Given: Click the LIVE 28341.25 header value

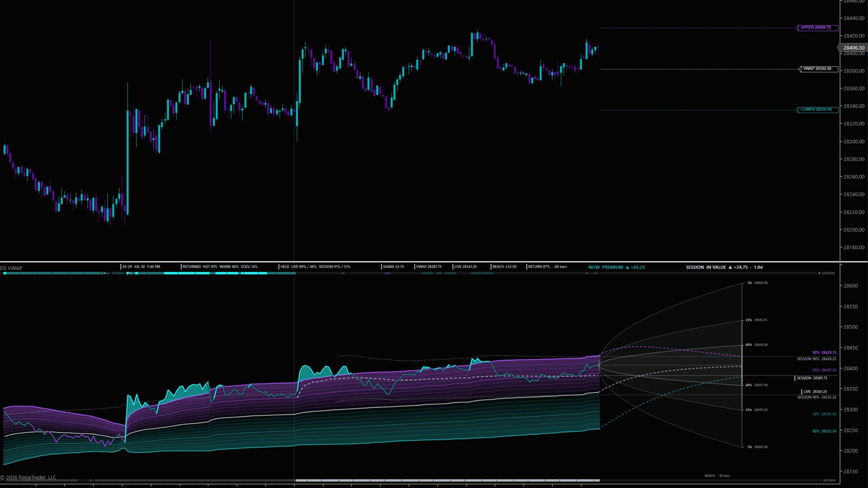Looking at the screenshot, I should pyautogui.click(x=465, y=267).
